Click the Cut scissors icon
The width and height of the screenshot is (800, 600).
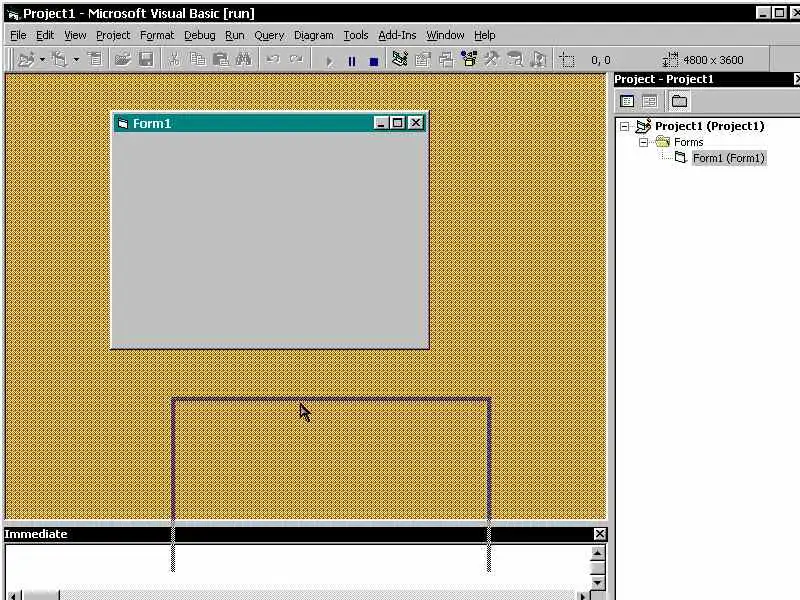coord(174,60)
